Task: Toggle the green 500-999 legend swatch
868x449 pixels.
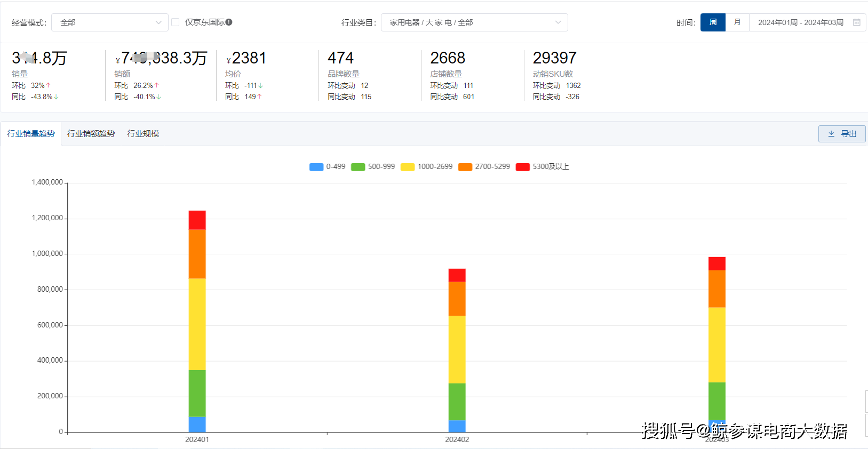Action: (x=358, y=167)
